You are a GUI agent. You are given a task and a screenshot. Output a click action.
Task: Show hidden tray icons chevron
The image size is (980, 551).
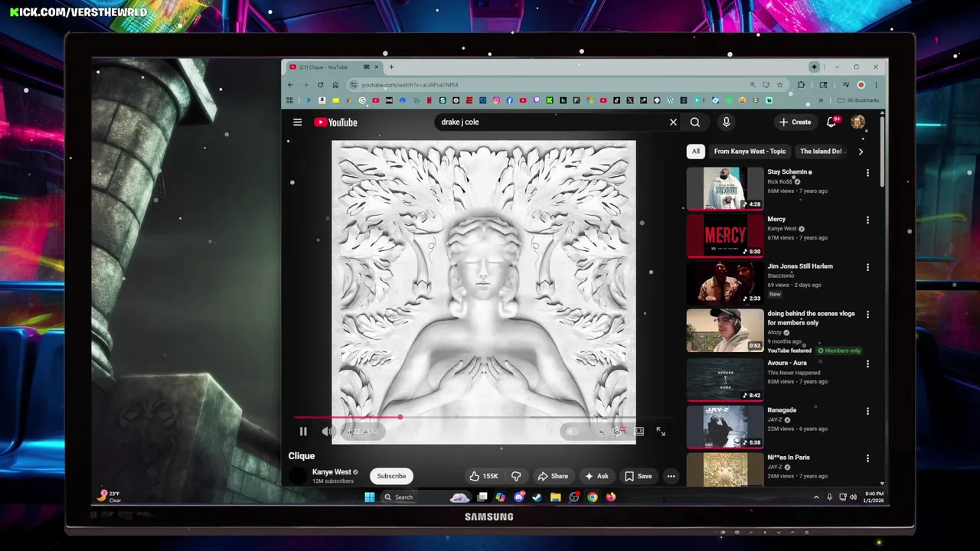coord(816,497)
